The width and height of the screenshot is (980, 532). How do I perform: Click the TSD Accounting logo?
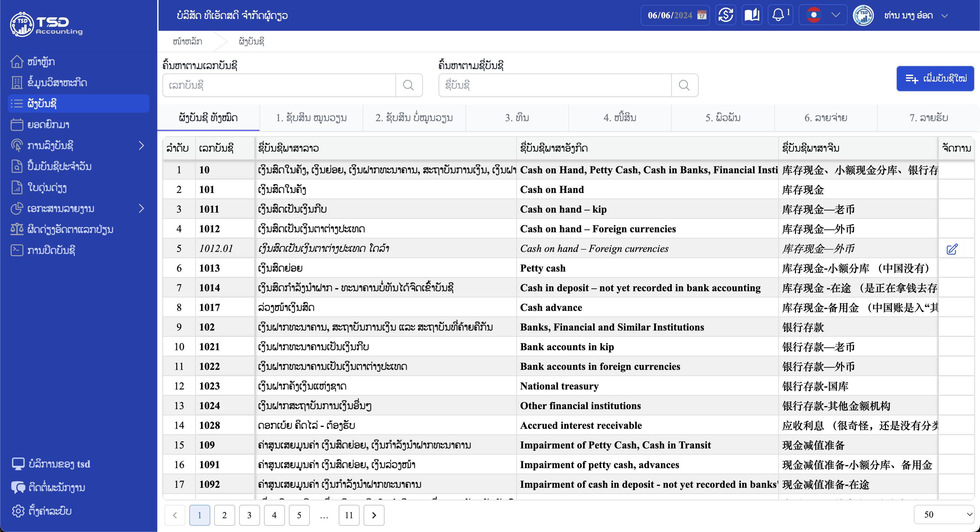coord(47,24)
